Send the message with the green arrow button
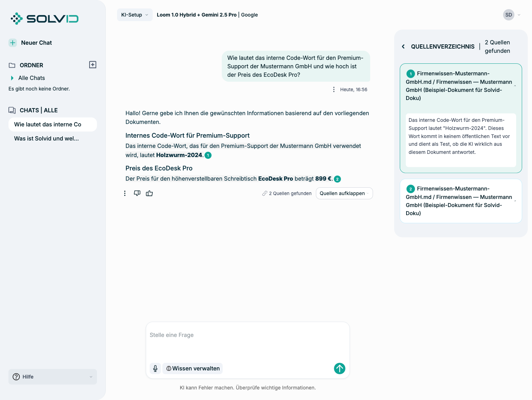 [340, 368]
